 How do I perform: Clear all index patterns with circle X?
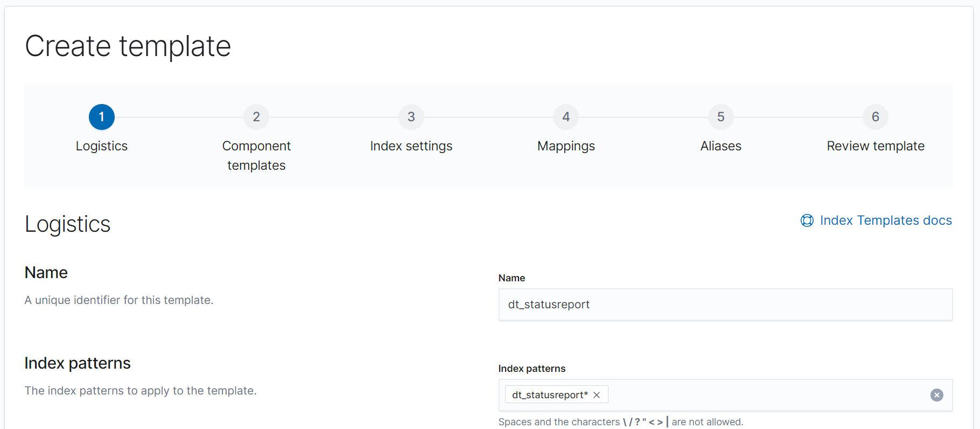point(937,395)
